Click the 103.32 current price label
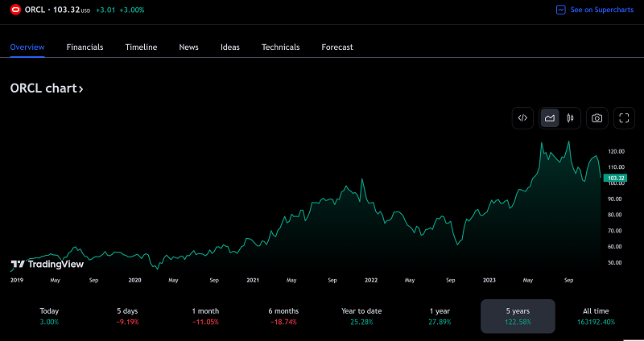This screenshot has width=644, height=341. [614, 176]
